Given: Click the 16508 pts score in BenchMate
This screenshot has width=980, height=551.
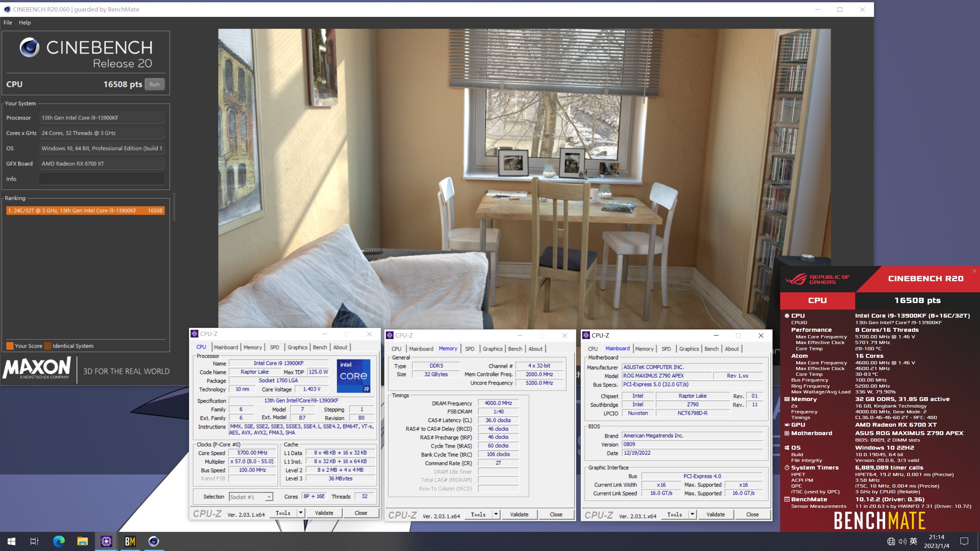Looking at the screenshot, I should [x=917, y=300].
